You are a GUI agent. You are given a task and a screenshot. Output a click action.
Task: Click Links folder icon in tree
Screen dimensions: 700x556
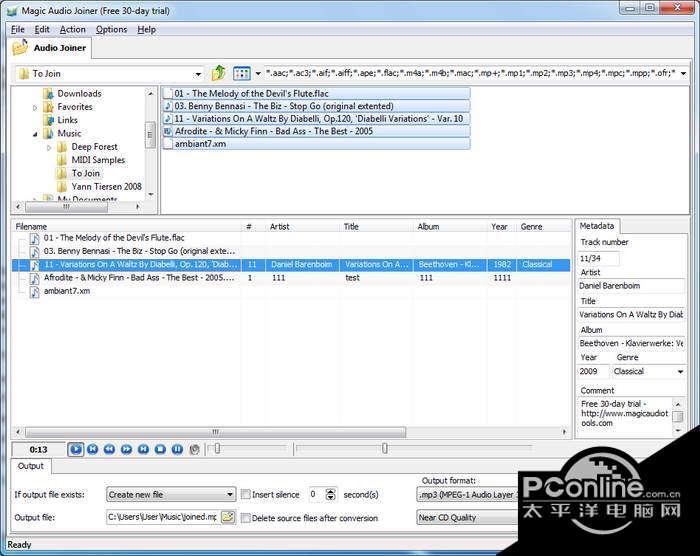click(48, 120)
